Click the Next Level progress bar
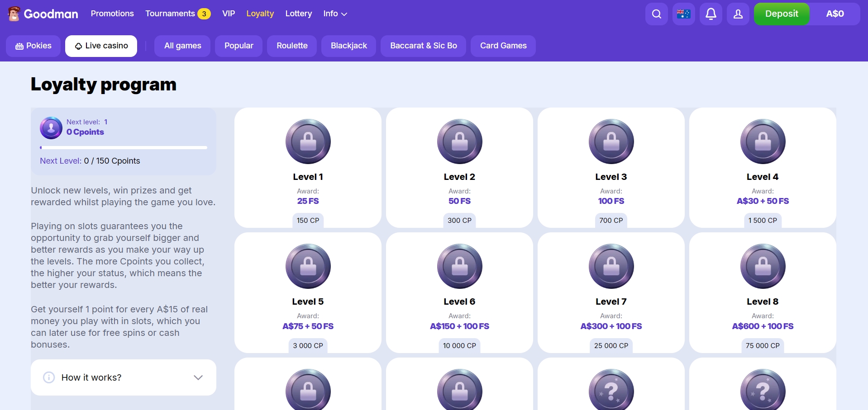 [x=123, y=147]
